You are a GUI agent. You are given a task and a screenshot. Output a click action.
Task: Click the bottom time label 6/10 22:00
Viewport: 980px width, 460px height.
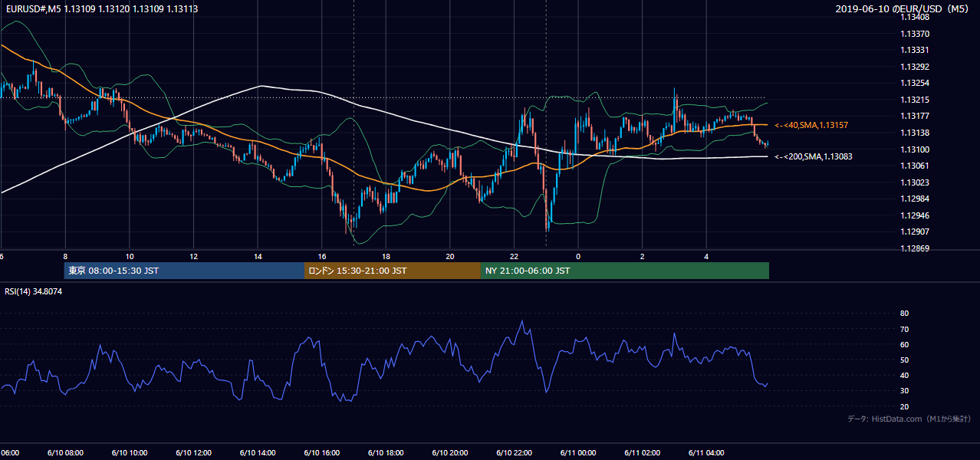click(x=514, y=453)
